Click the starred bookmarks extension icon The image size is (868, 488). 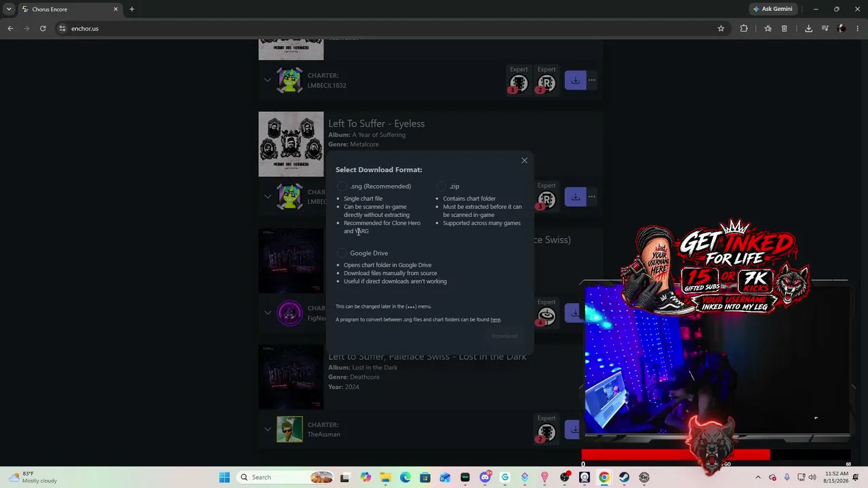click(x=768, y=28)
